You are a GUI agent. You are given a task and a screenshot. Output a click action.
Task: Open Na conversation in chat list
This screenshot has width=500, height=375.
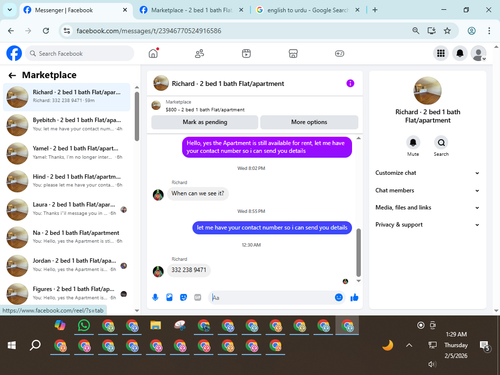(x=67, y=237)
